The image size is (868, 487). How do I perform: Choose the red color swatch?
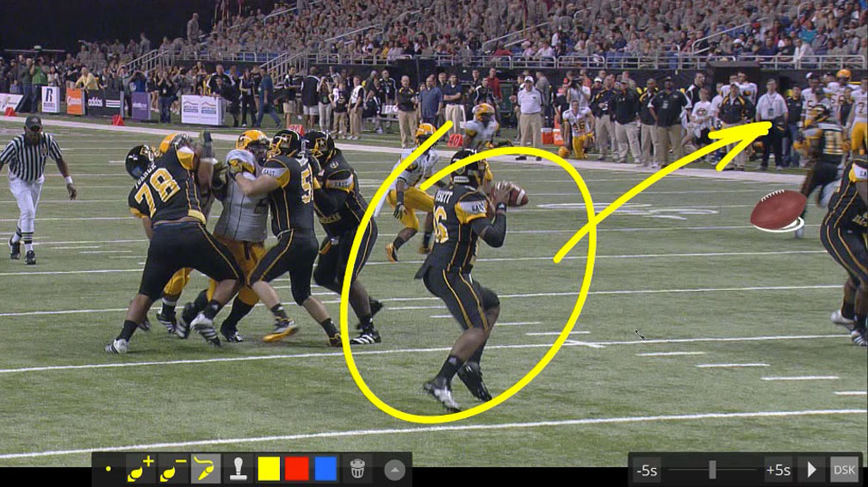click(x=297, y=469)
